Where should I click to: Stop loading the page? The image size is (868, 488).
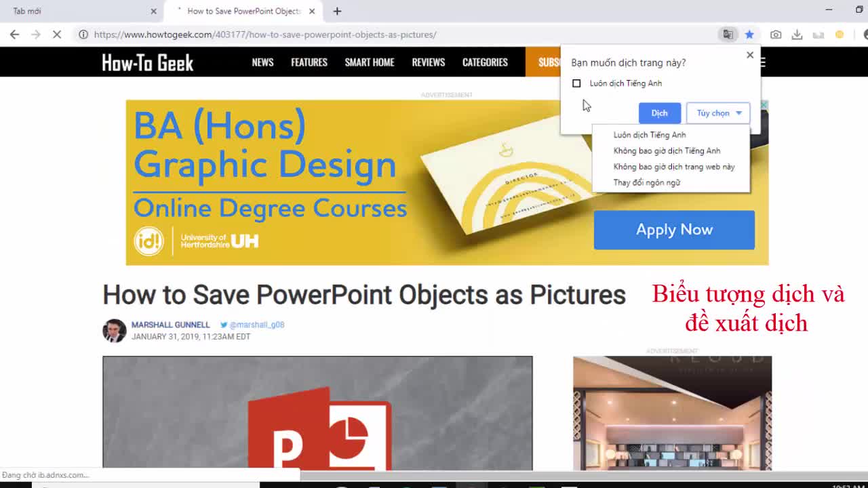point(57,35)
